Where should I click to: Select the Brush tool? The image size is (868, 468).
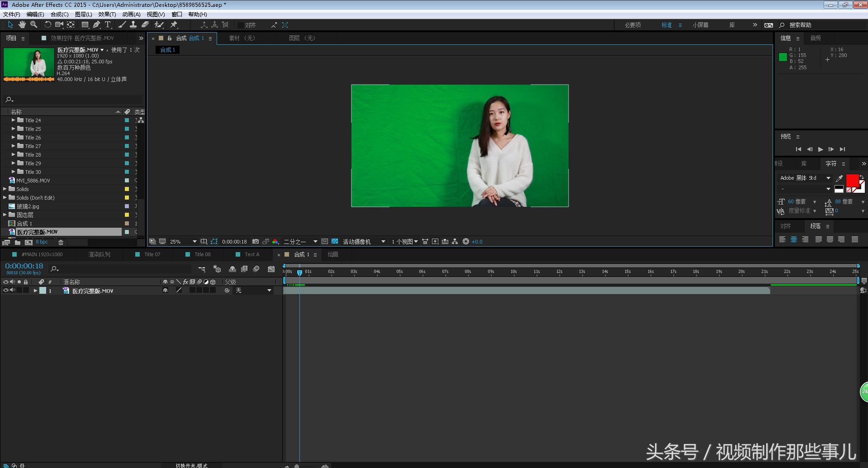(x=121, y=25)
